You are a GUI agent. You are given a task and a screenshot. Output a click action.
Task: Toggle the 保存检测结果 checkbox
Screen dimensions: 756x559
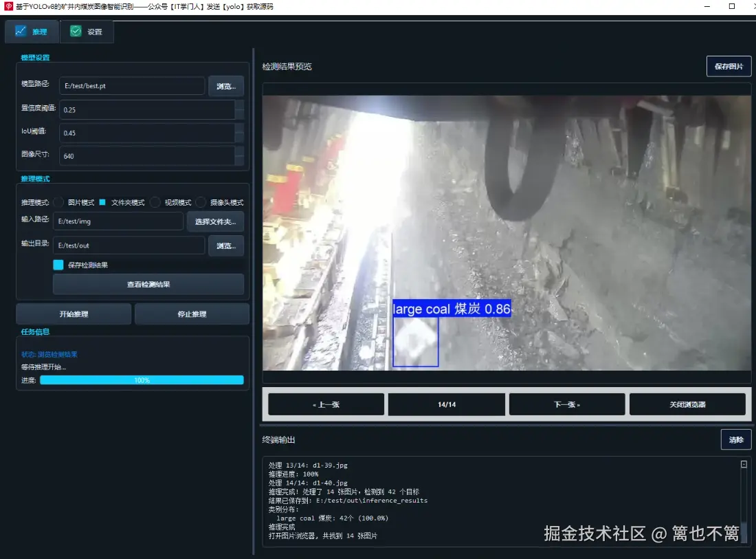(x=58, y=265)
